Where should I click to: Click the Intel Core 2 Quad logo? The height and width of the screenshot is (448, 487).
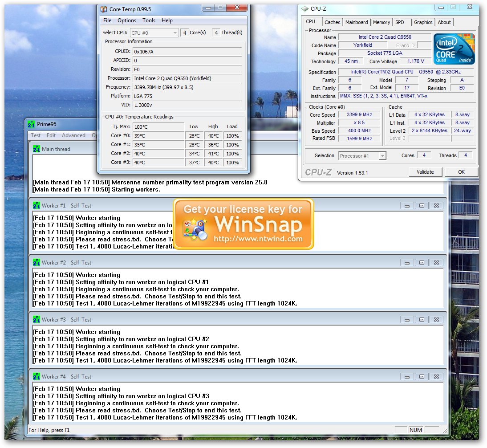454,49
